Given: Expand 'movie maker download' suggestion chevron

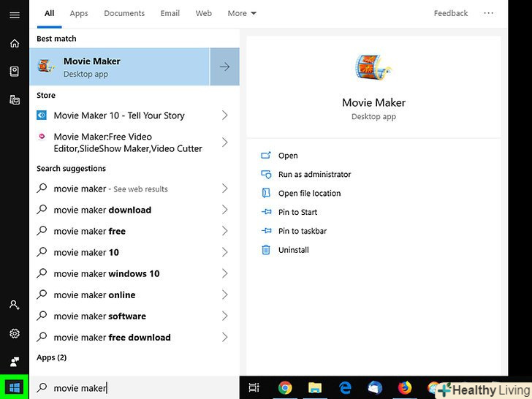Looking at the screenshot, I should [224, 210].
